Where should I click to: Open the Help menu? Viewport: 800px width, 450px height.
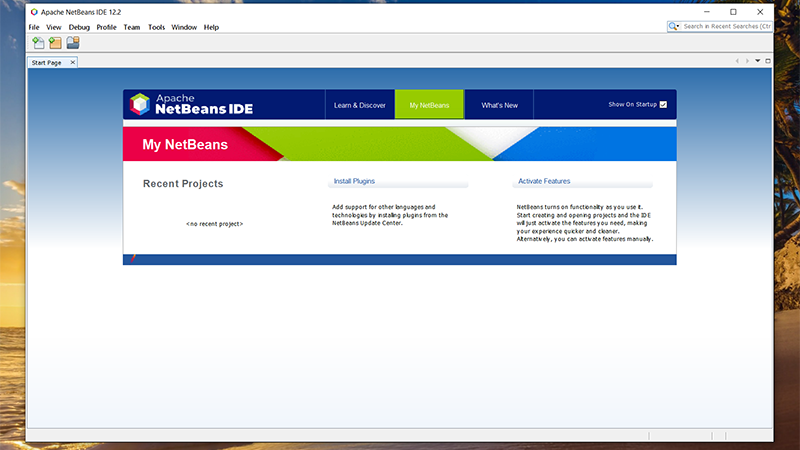pyautogui.click(x=211, y=27)
